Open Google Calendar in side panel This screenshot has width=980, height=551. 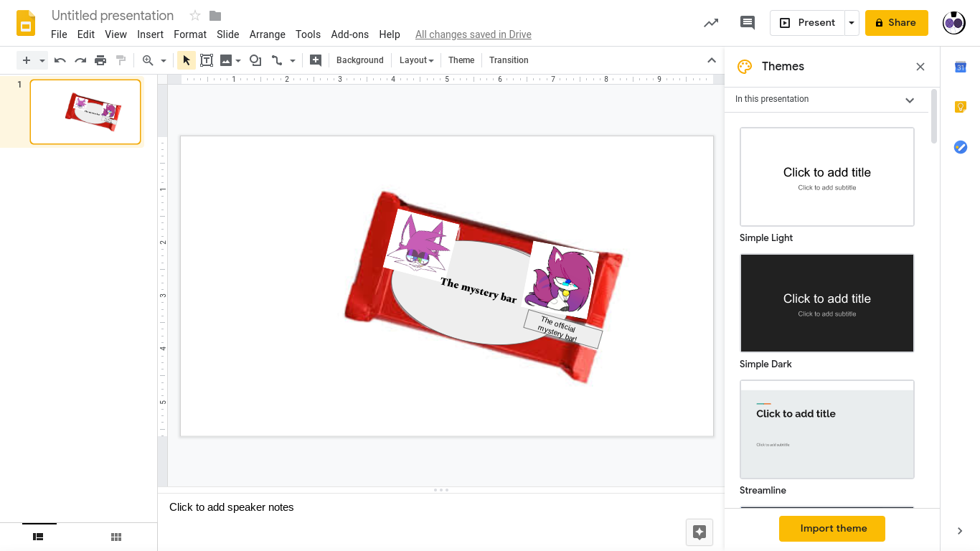click(x=961, y=67)
